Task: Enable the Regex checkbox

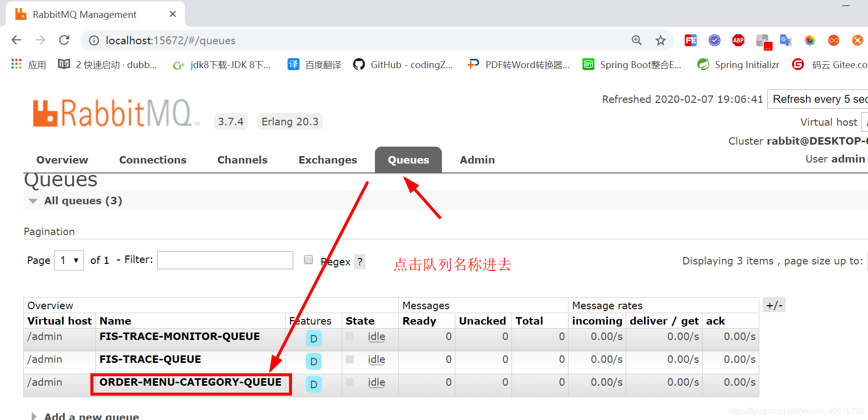Action: (308, 259)
